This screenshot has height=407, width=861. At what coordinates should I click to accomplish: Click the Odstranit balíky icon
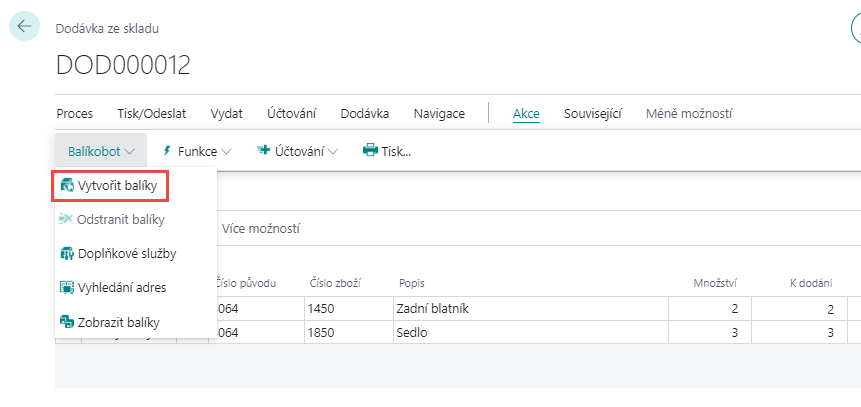[67, 219]
